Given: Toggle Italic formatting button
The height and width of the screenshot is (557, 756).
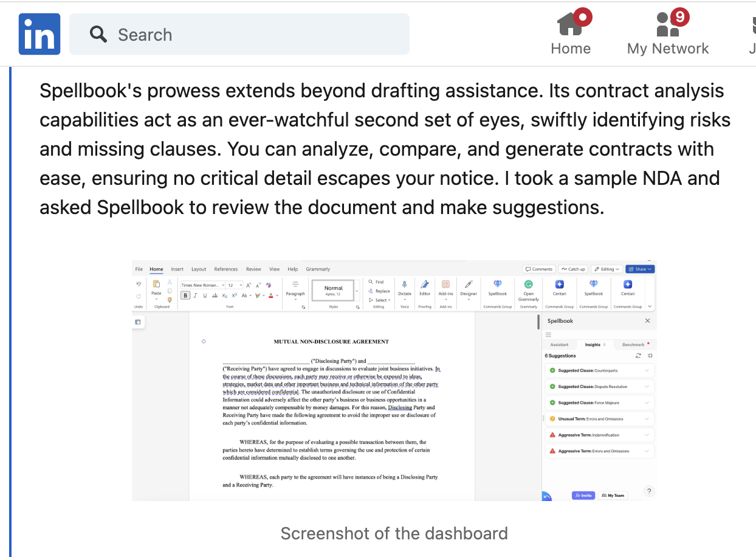Looking at the screenshot, I should point(195,296).
